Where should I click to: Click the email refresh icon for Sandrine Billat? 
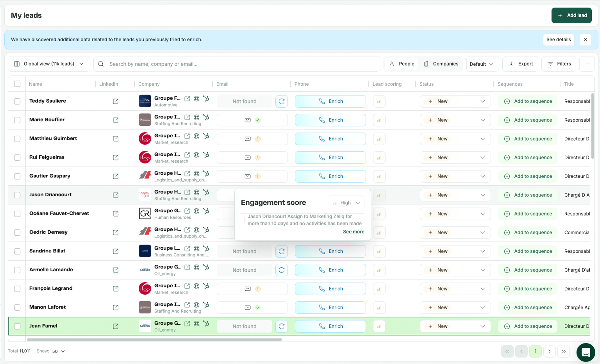click(x=282, y=251)
